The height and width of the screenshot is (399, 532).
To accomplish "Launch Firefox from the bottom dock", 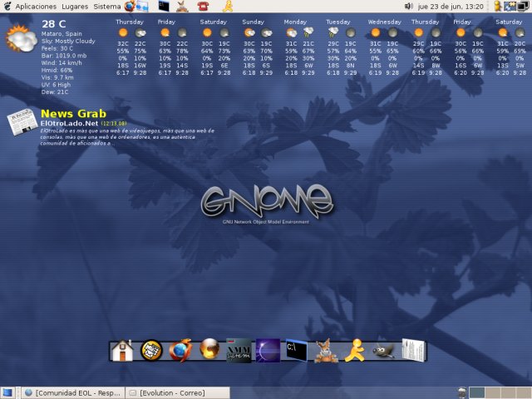I will coord(180,351).
